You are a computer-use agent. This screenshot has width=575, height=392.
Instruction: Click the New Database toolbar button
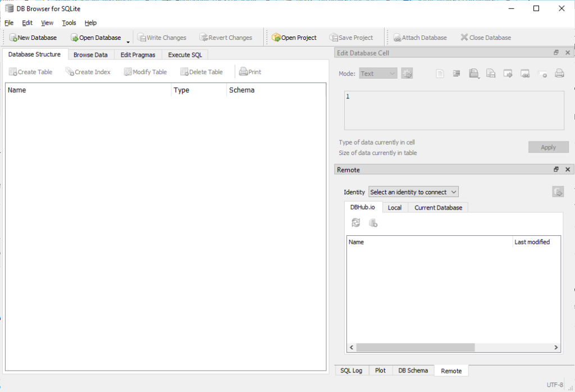click(x=33, y=38)
